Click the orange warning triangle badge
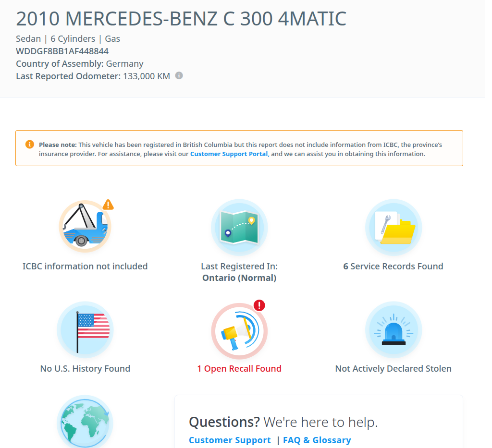Screen dimensions: 492x448 tap(109, 205)
